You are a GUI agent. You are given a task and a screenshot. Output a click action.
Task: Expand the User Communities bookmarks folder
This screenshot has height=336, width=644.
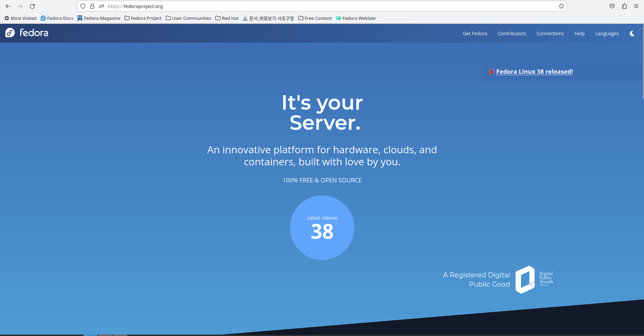[x=188, y=18]
